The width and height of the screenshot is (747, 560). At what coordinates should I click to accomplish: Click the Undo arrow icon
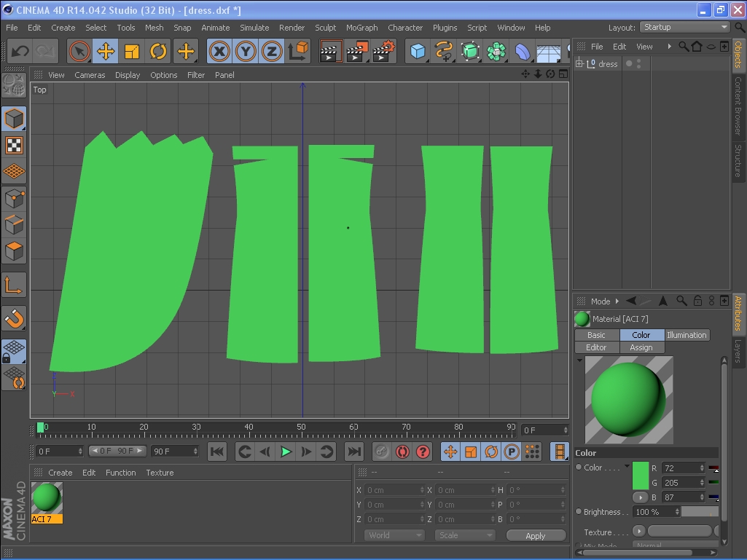pyautogui.click(x=20, y=52)
